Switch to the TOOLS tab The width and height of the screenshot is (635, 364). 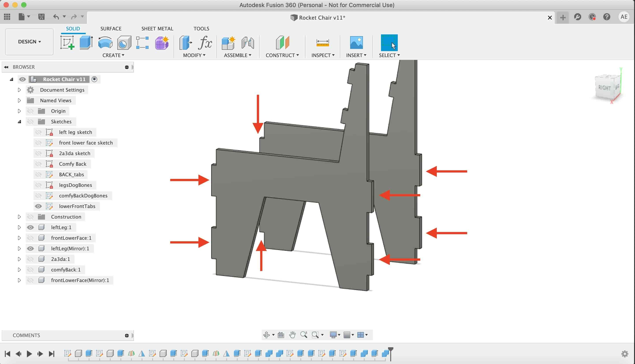[x=201, y=28]
